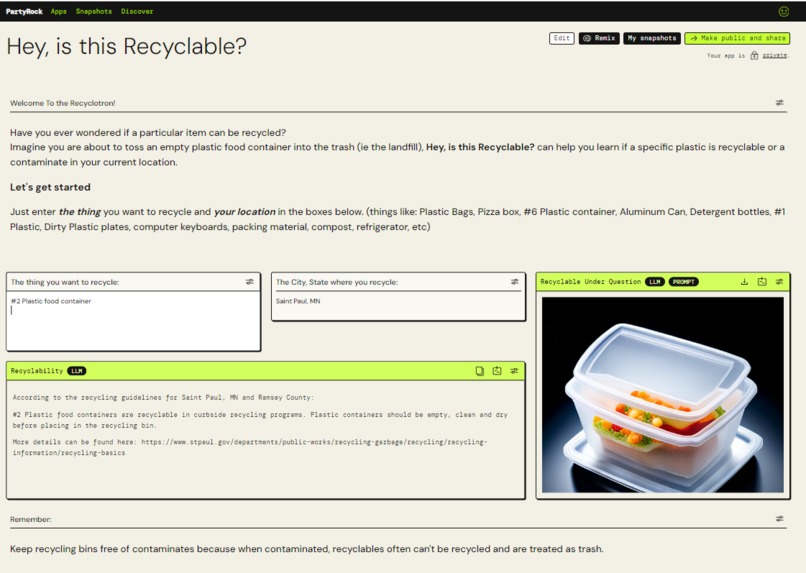Open the Discover page

pyautogui.click(x=137, y=11)
